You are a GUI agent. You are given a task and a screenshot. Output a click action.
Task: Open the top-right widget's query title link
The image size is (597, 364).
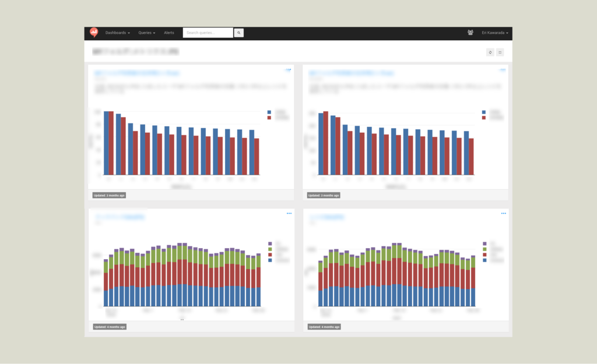pos(352,73)
